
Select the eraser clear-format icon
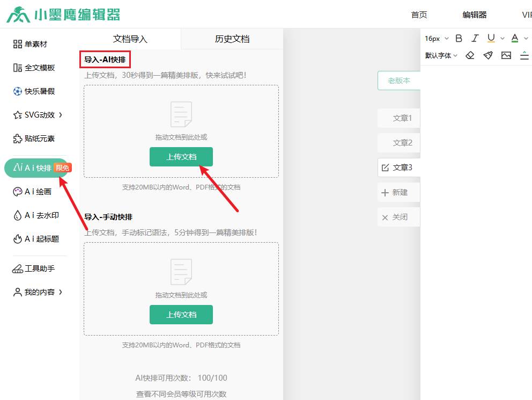(470, 55)
